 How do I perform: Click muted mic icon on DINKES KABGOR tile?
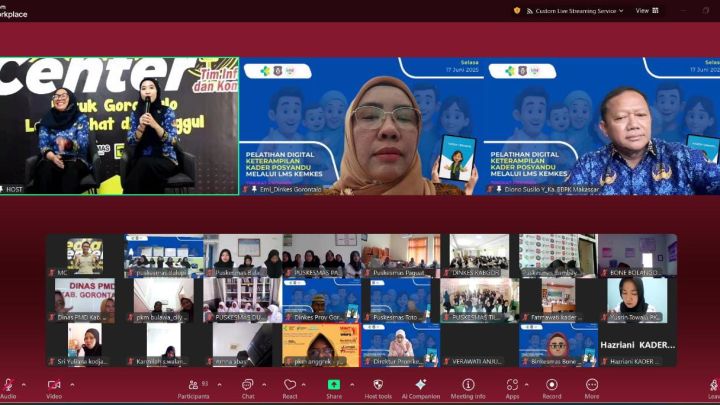(446, 273)
